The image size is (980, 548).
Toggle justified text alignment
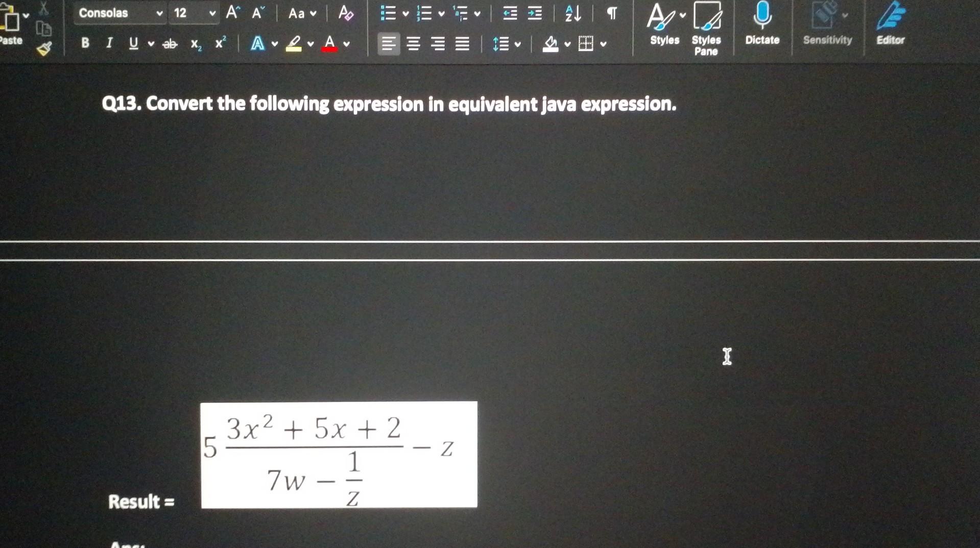point(463,44)
